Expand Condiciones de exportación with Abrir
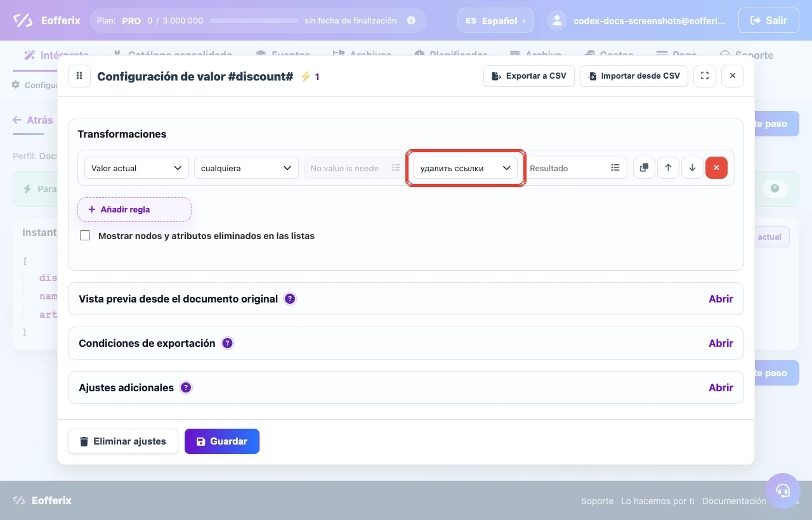 [721, 343]
